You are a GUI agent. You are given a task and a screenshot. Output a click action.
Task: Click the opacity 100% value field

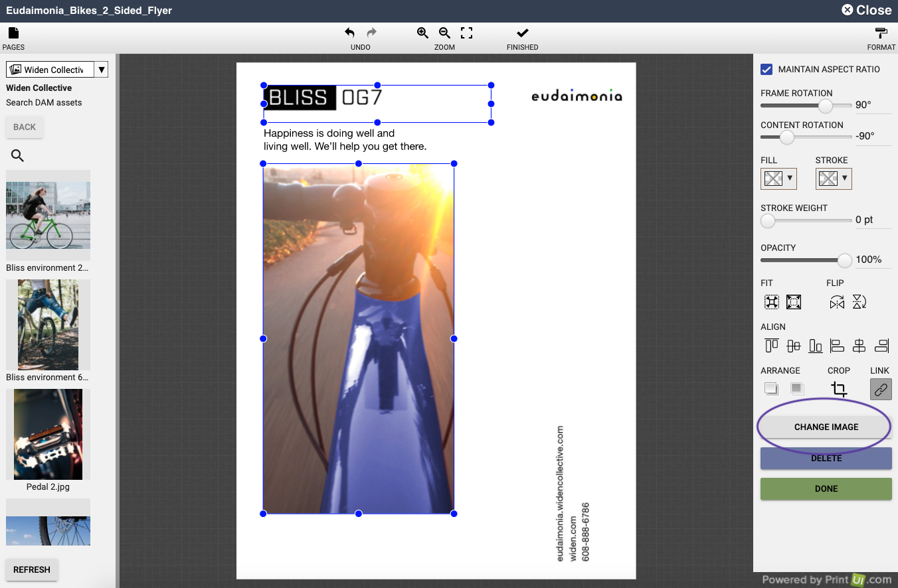coord(873,259)
